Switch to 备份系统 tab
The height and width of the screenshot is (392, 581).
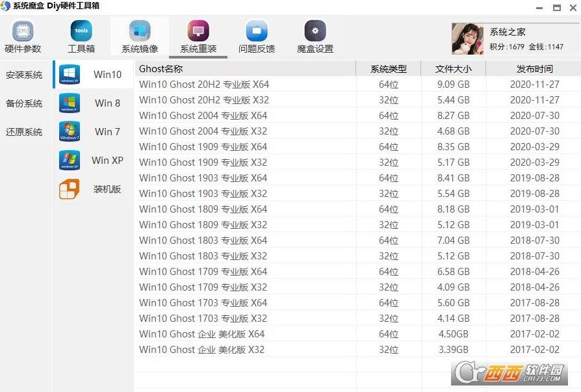coord(24,103)
